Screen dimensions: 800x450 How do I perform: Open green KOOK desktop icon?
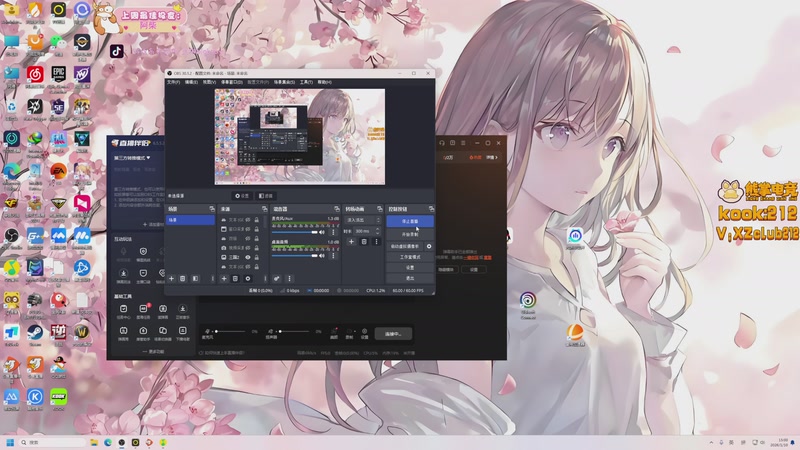pos(58,398)
